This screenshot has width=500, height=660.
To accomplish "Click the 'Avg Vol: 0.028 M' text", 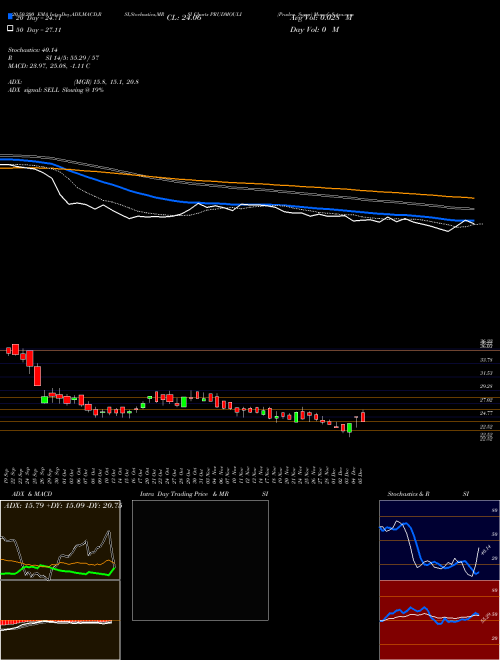I will point(321,18).
